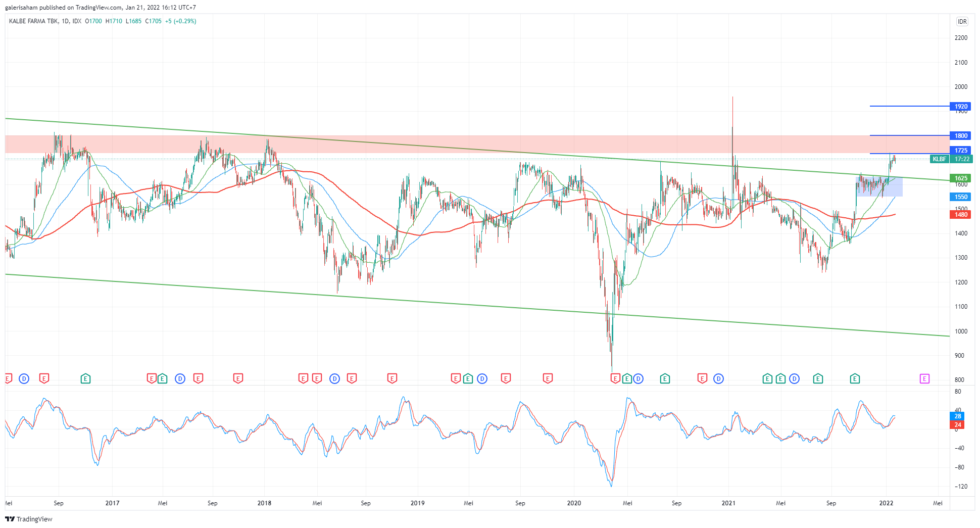Select the blue shaded consolidation rectangle

click(879, 187)
